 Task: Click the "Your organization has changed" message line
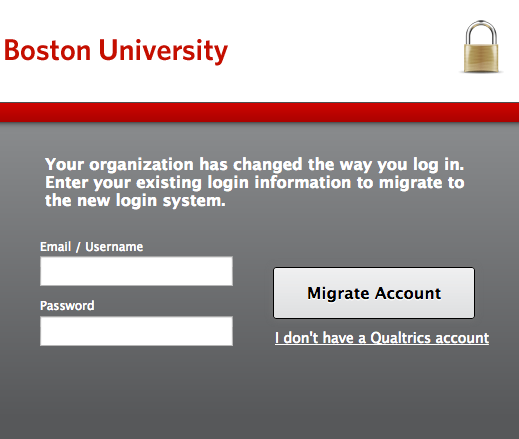pyautogui.click(x=255, y=165)
